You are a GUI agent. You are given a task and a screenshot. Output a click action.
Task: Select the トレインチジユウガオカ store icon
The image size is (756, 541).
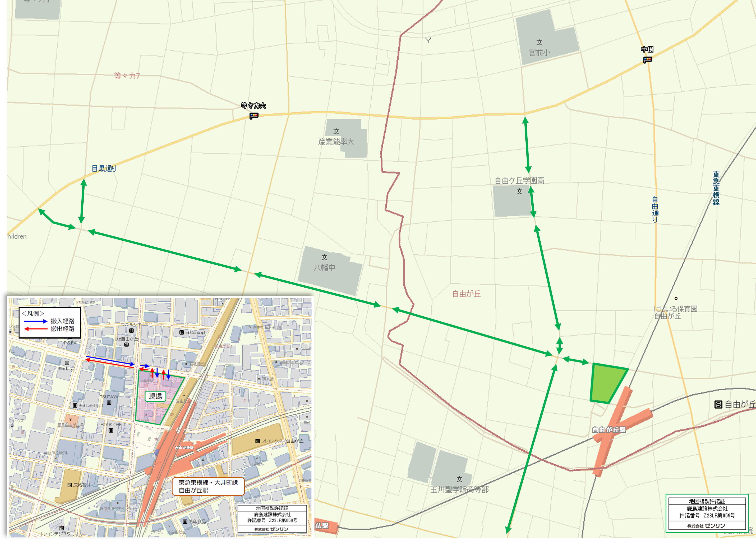[x=62, y=528]
